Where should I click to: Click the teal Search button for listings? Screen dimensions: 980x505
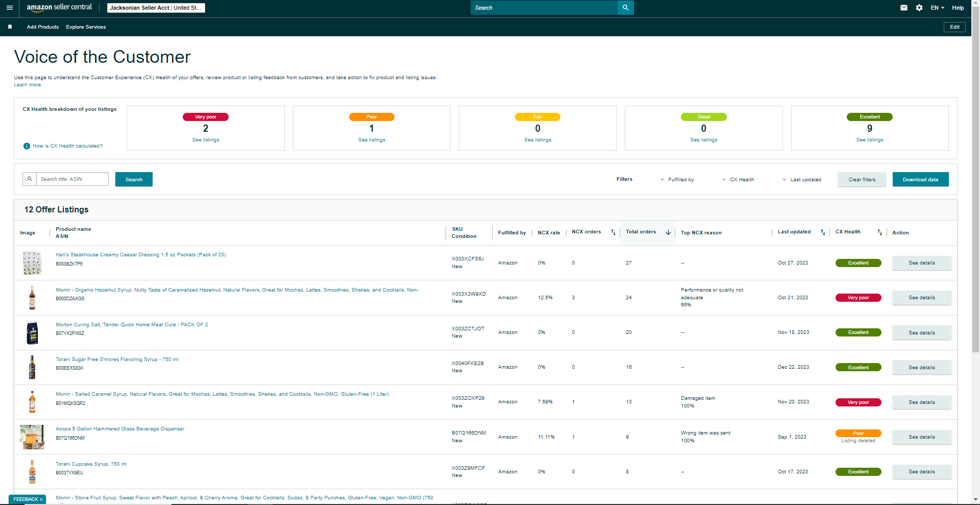[134, 179]
